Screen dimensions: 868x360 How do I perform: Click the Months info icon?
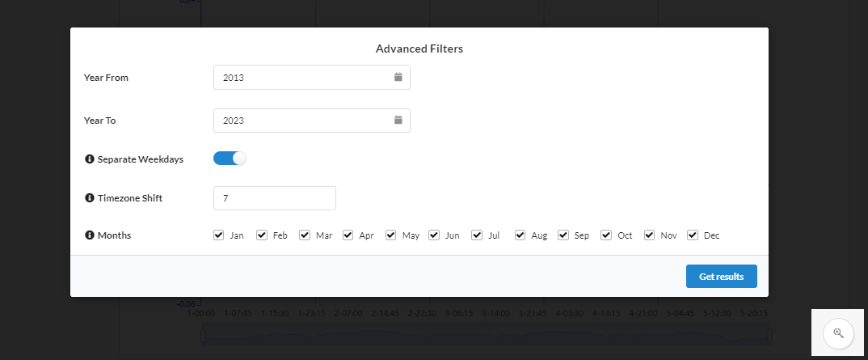[90, 235]
